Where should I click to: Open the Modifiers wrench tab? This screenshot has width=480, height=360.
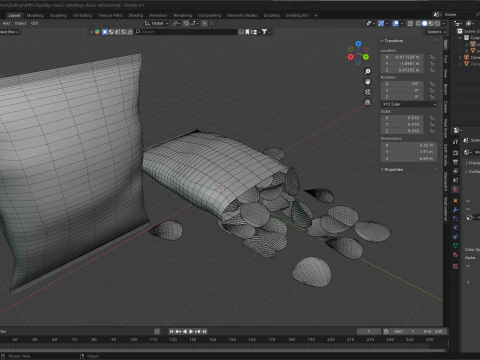click(455, 210)
